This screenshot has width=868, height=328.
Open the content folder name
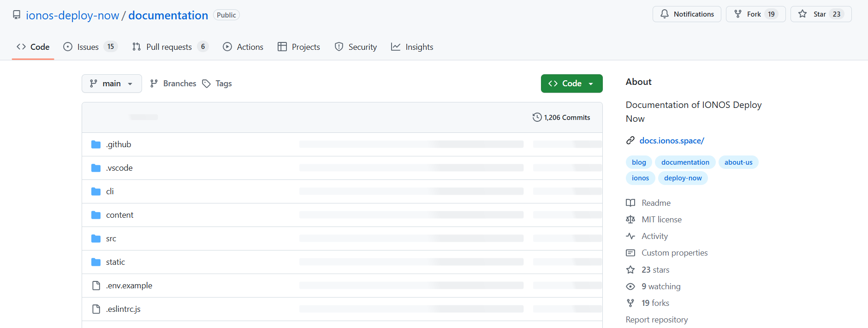[120, 215]
